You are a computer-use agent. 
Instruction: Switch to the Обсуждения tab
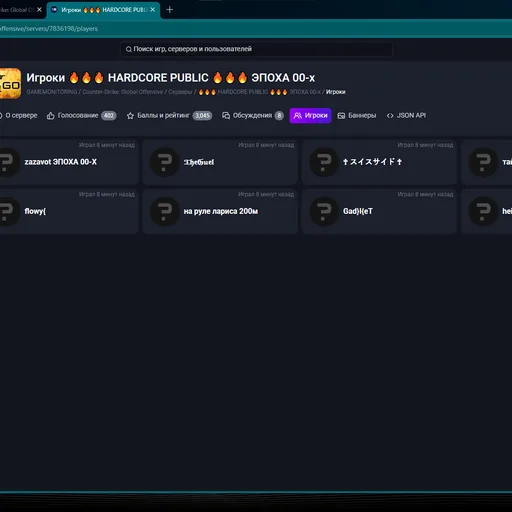[x=253, y=116]
